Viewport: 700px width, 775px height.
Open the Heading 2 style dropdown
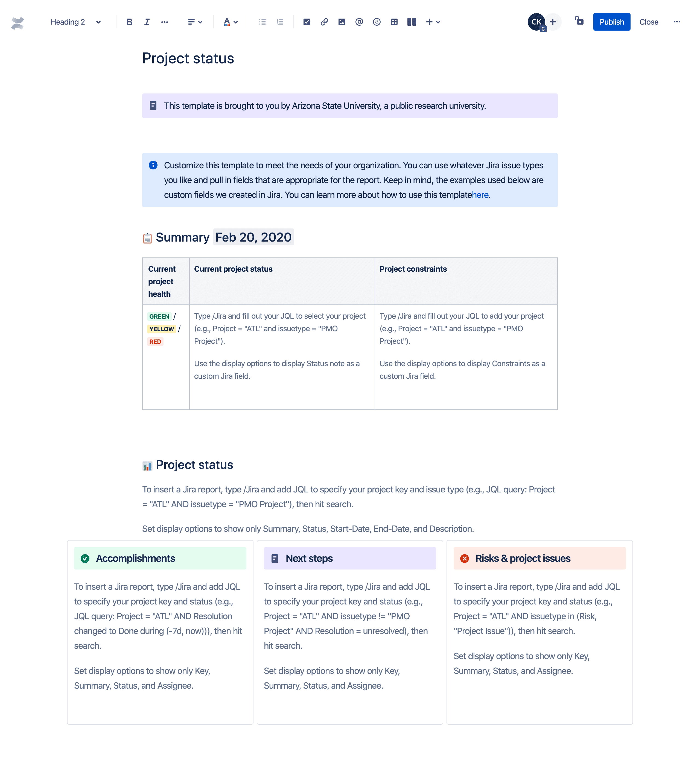[76, 22]
